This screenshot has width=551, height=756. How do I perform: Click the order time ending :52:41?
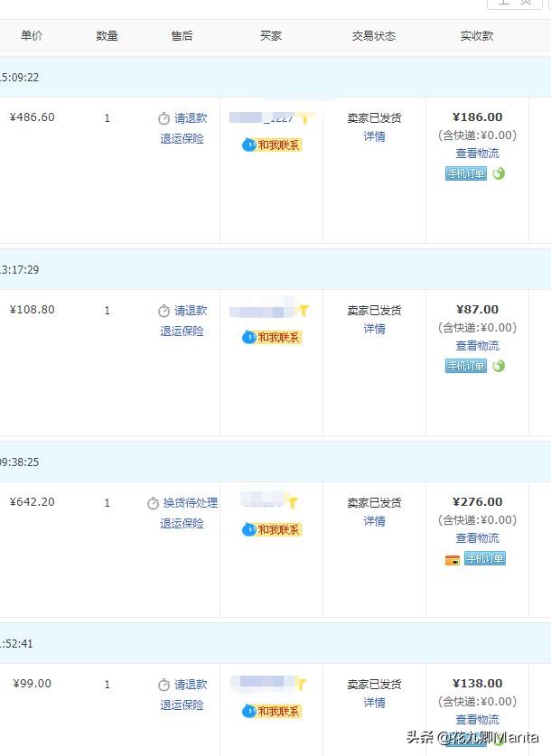(x=16, y=644)
